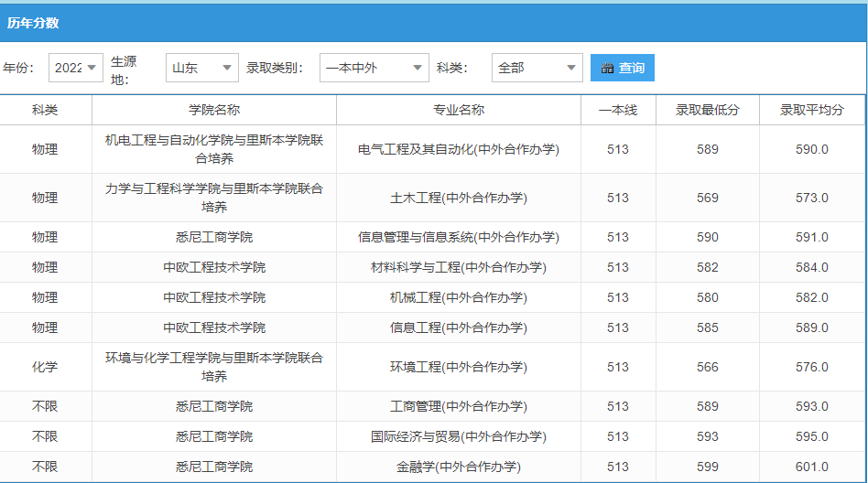The height and width of the screenshot is (483, 868).
Task: Click the 一本线 column header
Action: [618, 110]
